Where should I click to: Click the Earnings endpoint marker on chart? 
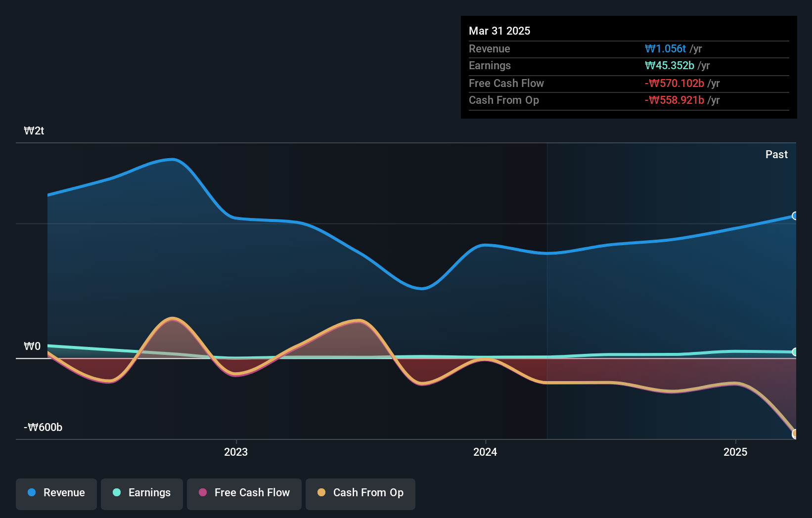point(795,352)
